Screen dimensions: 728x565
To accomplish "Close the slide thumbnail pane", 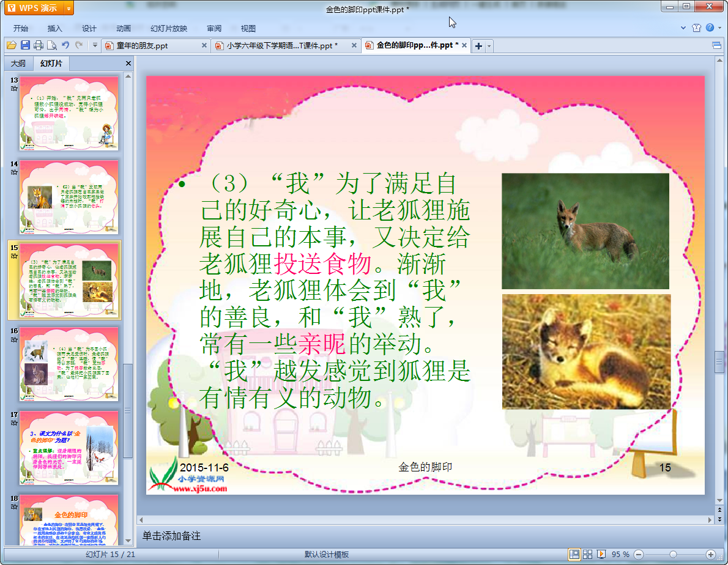I will click(x=128, y=63).
